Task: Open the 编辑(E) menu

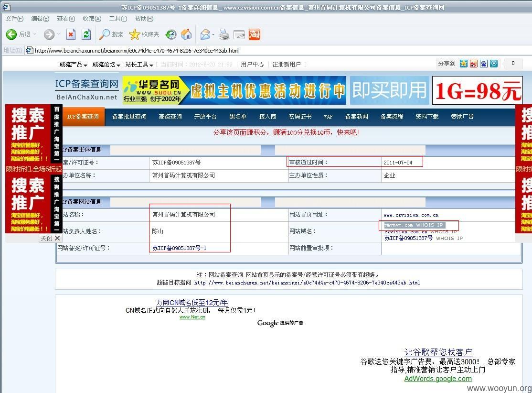Action: click(x=40, y=19)
